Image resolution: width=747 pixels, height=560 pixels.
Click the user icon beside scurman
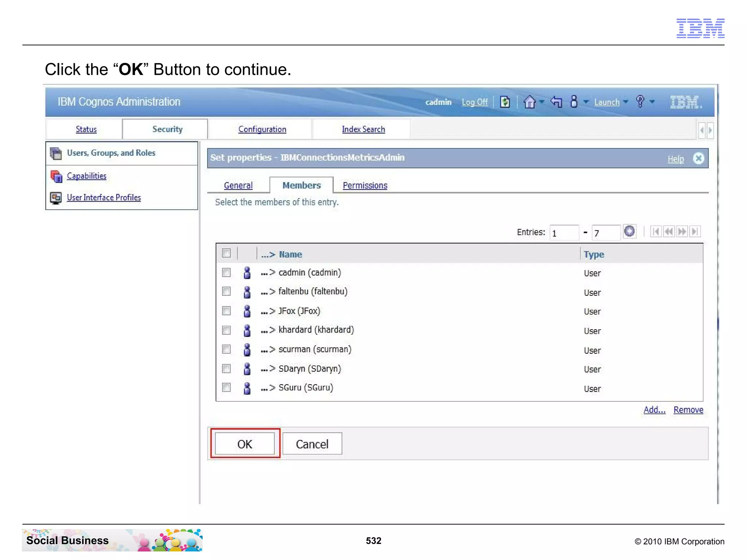click(247, 350)
